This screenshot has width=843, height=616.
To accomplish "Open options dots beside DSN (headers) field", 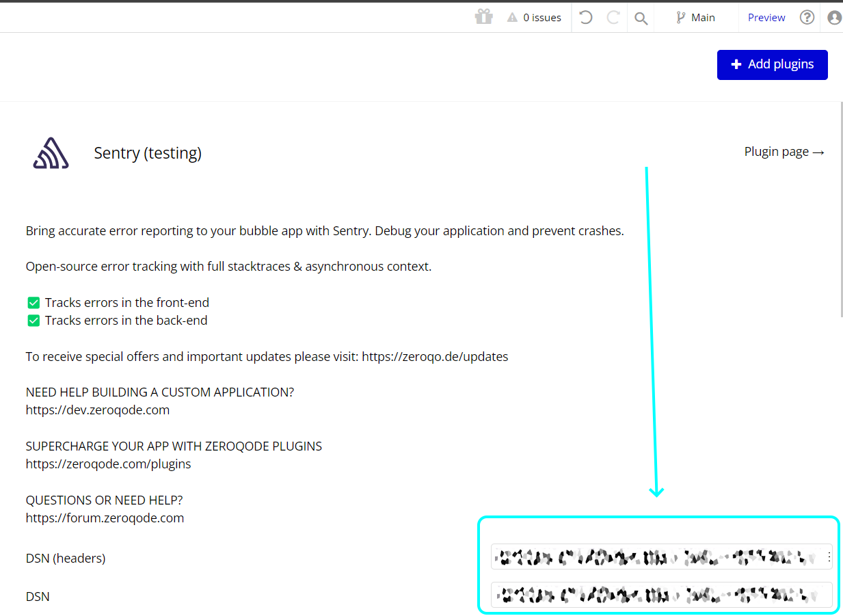I will 829,557.
